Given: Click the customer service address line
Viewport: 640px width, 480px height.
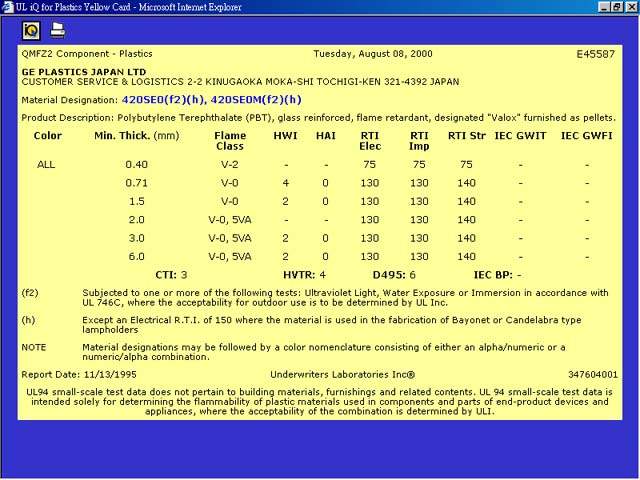Looking at the screenshot, I should [x=240, y=82].
